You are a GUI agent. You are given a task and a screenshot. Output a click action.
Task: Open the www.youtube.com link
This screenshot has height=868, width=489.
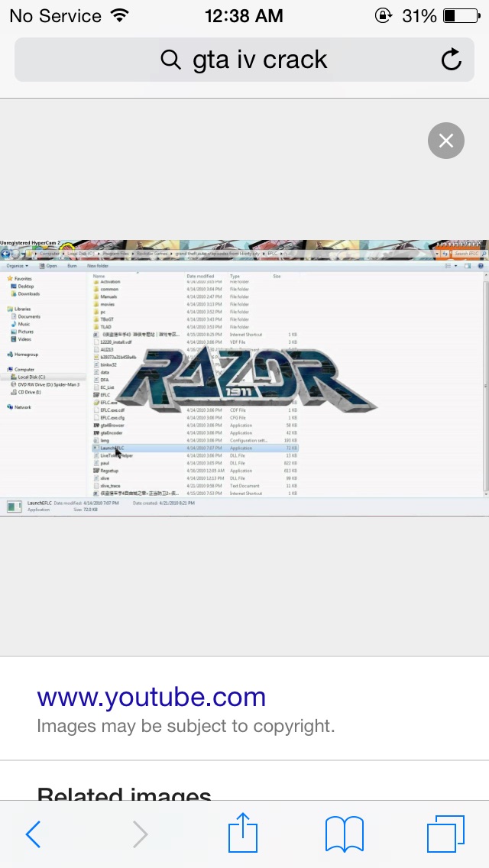point(151,697)
